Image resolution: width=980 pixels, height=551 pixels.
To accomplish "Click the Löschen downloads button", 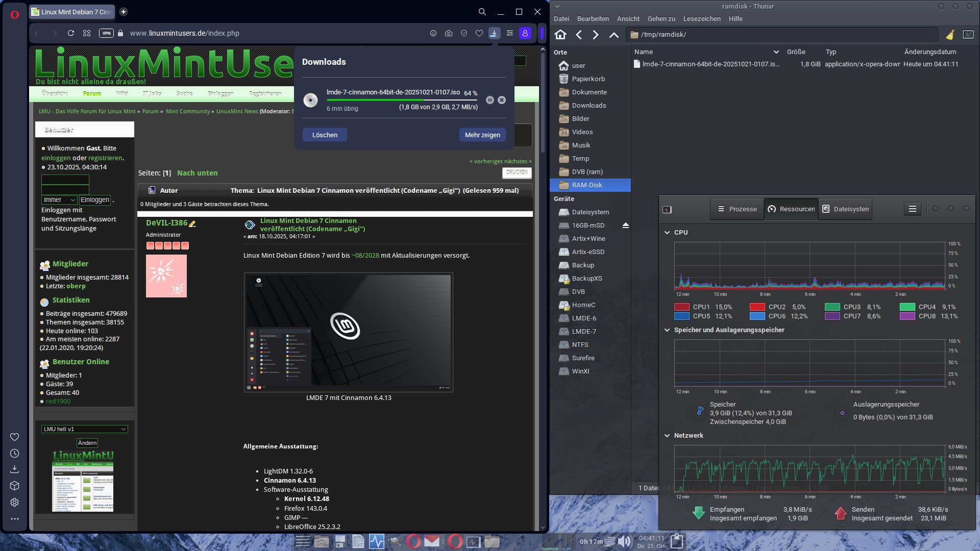I will click(x=325, y=135).
